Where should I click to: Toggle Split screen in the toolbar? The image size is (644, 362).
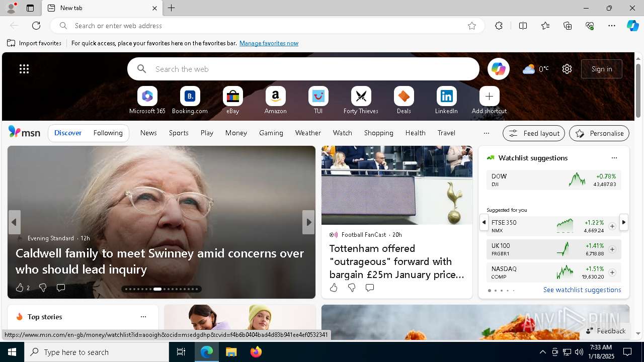click(523, 26)
